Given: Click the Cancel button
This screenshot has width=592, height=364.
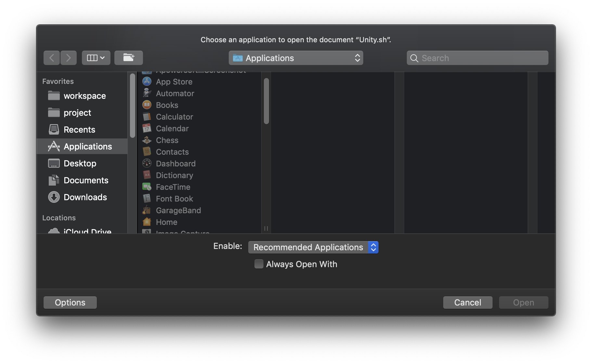Looking at the screenshot, I should click(468, 303).
